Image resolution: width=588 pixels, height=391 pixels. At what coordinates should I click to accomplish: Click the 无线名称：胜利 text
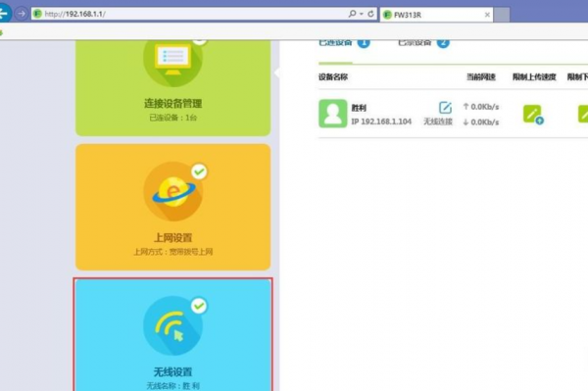pyautogui.click(x=172, y=386)
